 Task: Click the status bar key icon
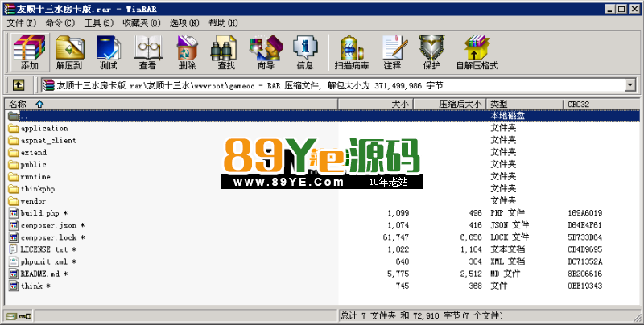point(25,316)
